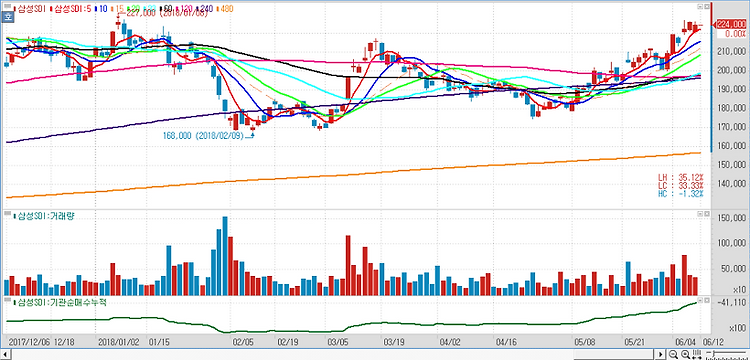Image resolution: width=750 pixels, height=360 pixels.
Task: Select the 삼성SDI:5 moving average legend
Action: coord(71,9)
